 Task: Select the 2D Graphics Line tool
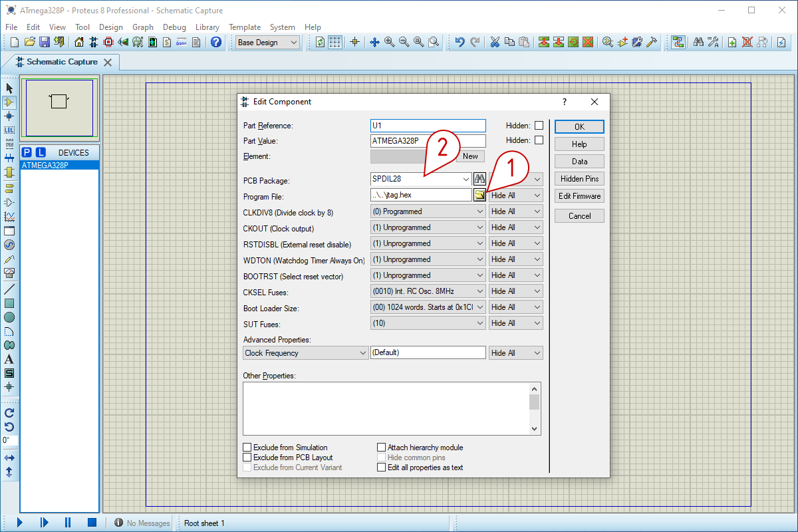pos(9,289)
